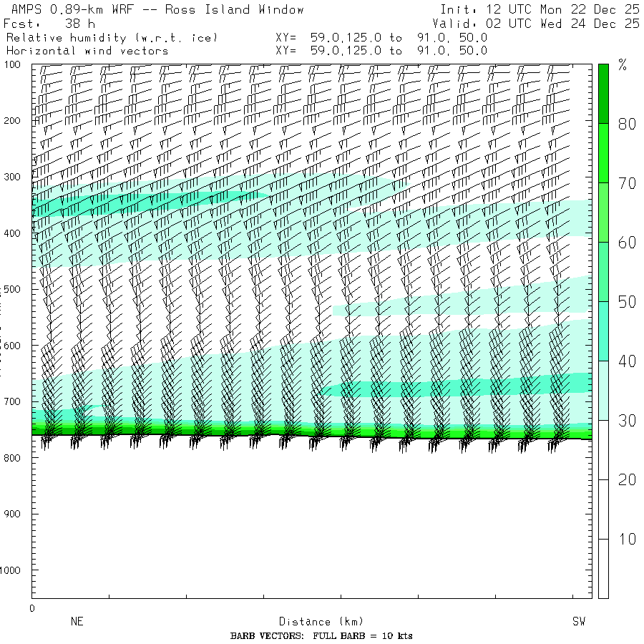Click the percent symbol above the colorbar

[623, 67]
